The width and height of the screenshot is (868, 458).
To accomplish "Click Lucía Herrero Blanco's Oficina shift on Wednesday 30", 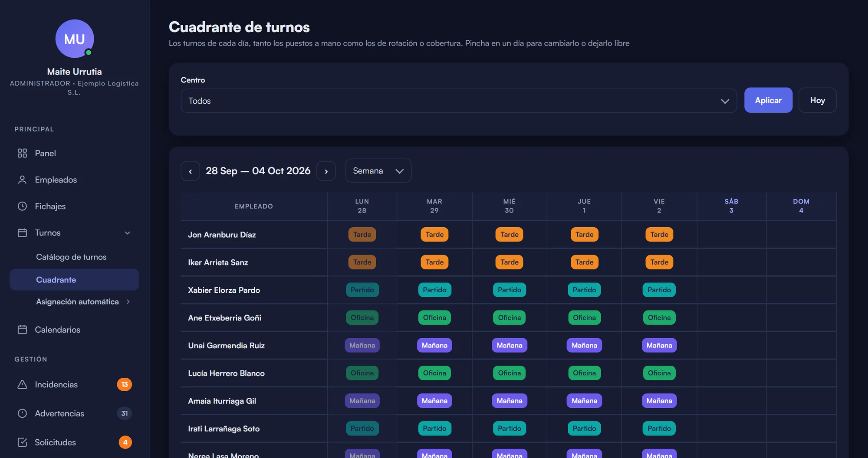I will pyautogui.click(x=510, y=373).
